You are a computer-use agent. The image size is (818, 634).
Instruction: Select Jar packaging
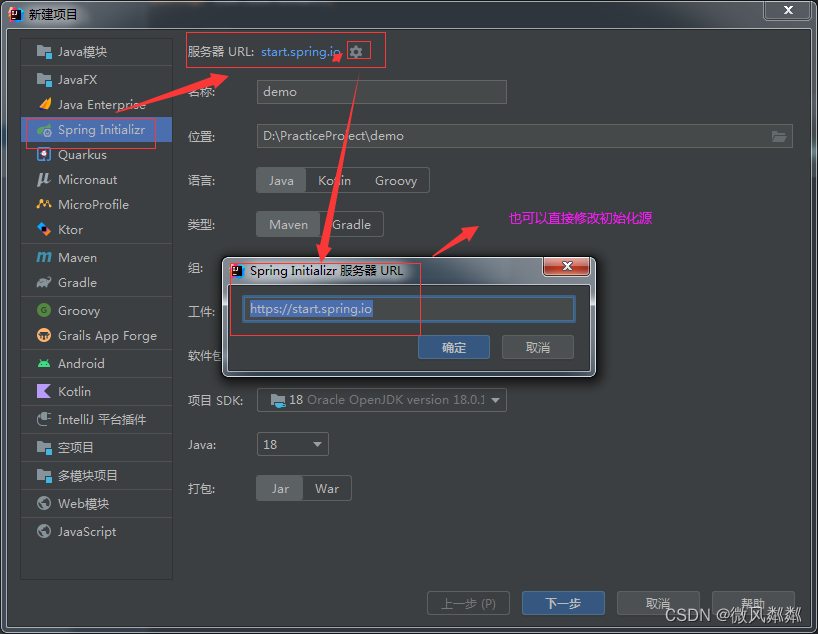(x=280, y=488)
